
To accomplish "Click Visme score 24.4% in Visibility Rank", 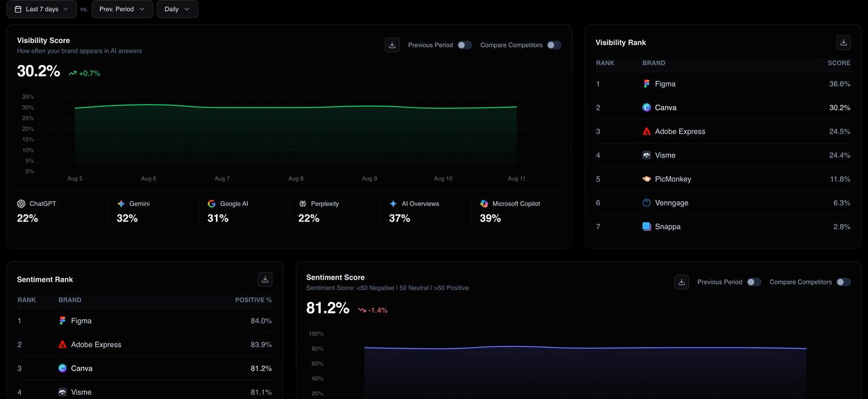I will click(x=840, y=155).
